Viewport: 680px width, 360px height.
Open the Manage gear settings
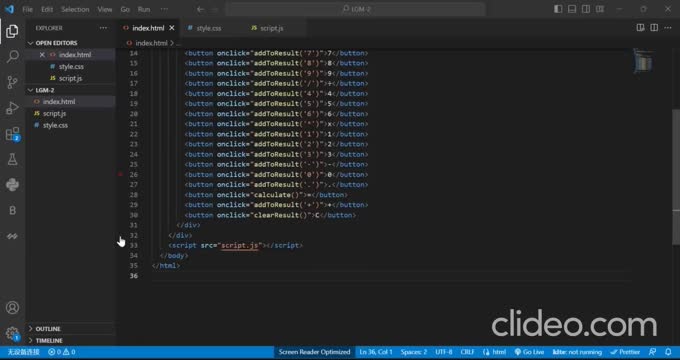tap(13, 334)
